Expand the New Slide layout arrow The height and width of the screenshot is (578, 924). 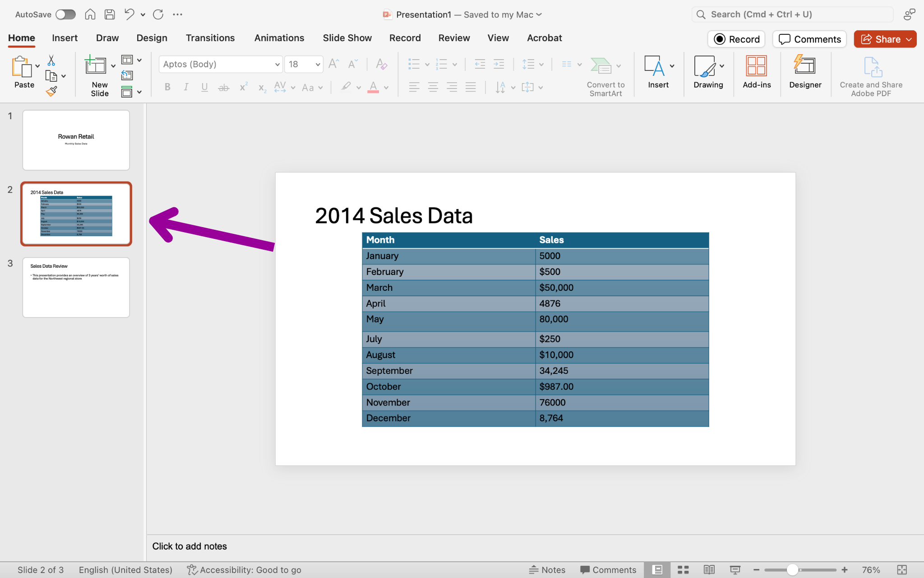point(113,66)
